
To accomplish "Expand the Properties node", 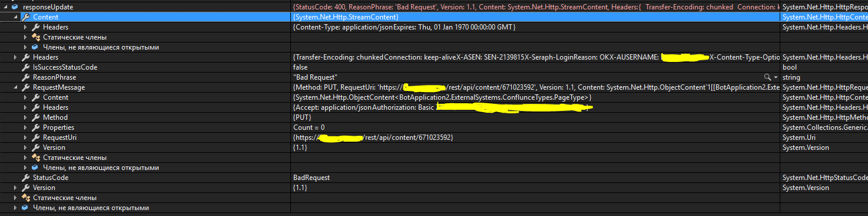I will (25, 127).
